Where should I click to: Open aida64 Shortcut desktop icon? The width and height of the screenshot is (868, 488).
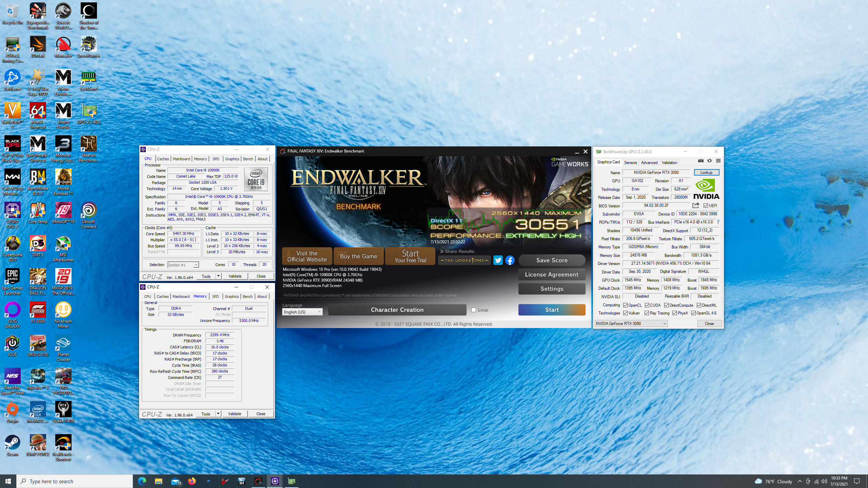click(x=38, y=116)
